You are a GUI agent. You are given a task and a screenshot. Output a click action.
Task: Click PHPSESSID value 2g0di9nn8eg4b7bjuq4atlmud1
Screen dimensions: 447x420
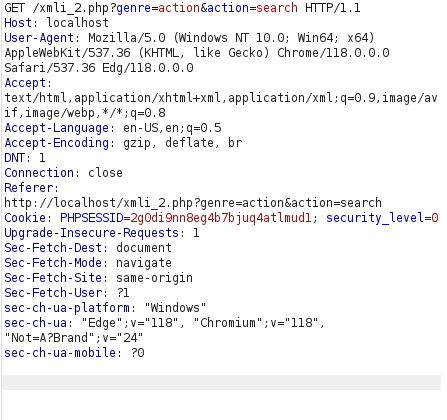[x=221, y=218]
